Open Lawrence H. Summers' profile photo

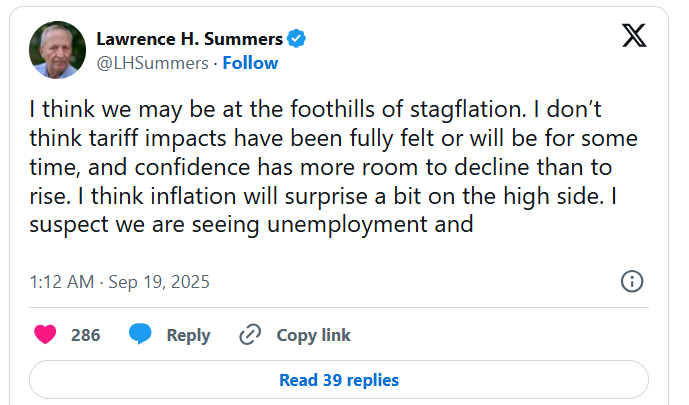click(57, 50)
